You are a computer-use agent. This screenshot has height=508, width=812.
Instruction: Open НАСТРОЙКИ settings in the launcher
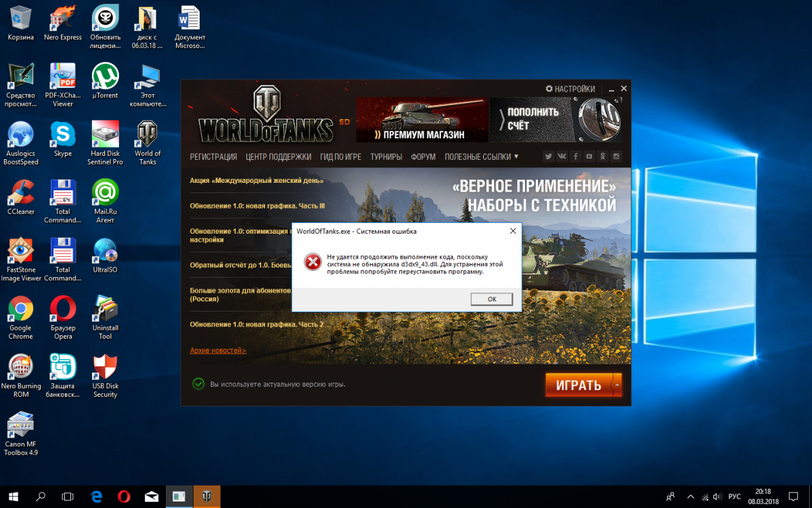click(x=570, y=89)
